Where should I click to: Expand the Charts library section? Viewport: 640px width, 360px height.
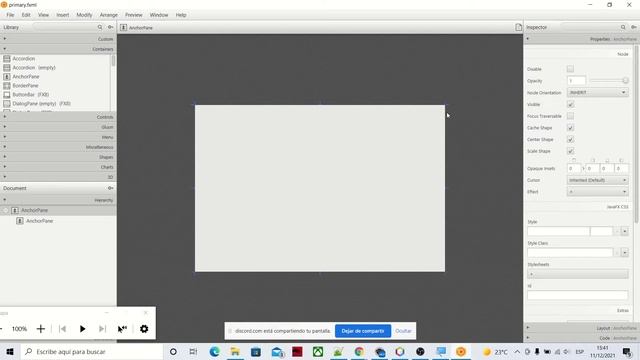(58, 167)
